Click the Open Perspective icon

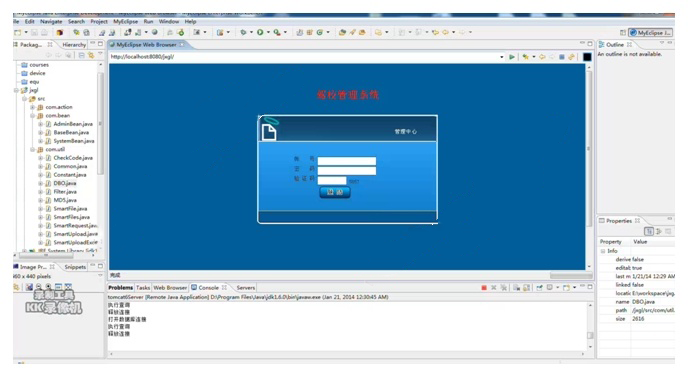click(623, 32)
